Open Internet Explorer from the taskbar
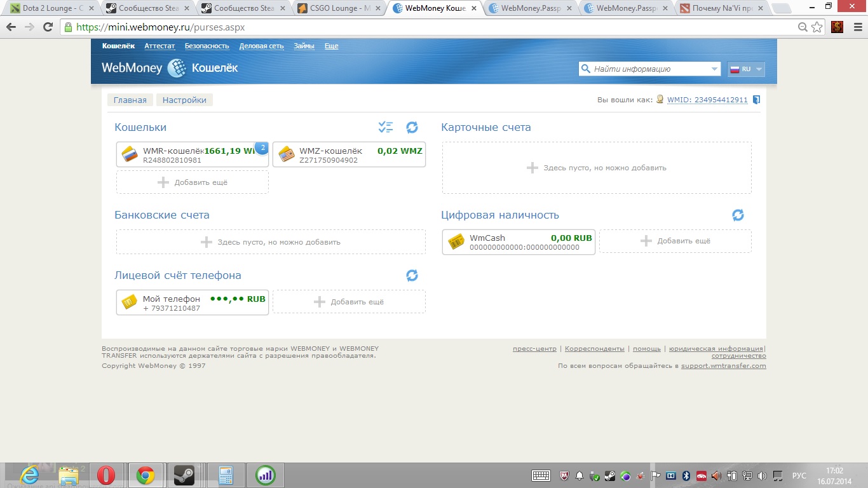 click(29, 475)
